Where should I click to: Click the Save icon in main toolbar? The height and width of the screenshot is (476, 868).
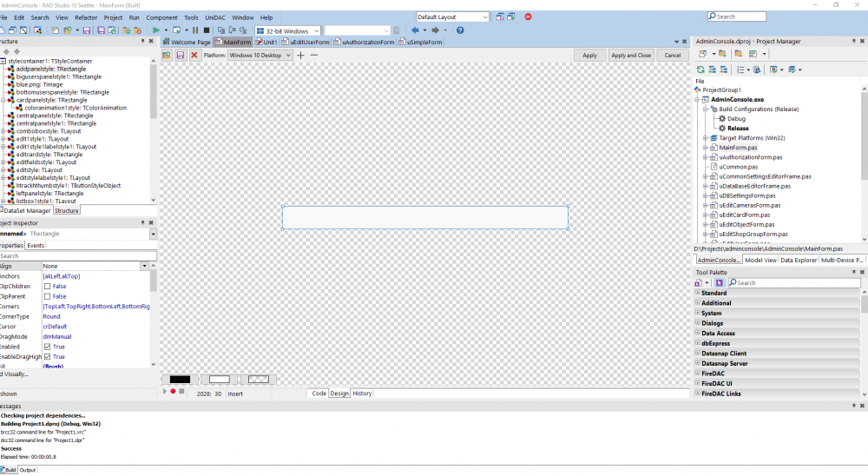coord(86,30)
